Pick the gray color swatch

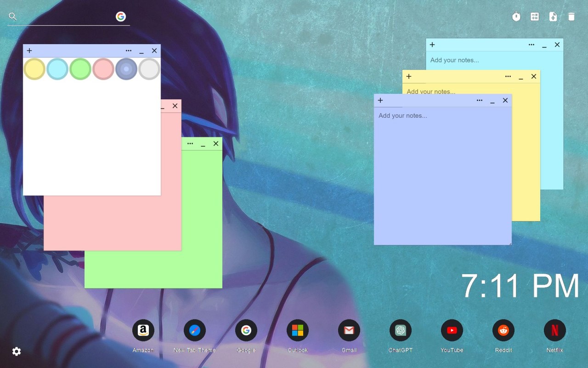tap(149, 69)
